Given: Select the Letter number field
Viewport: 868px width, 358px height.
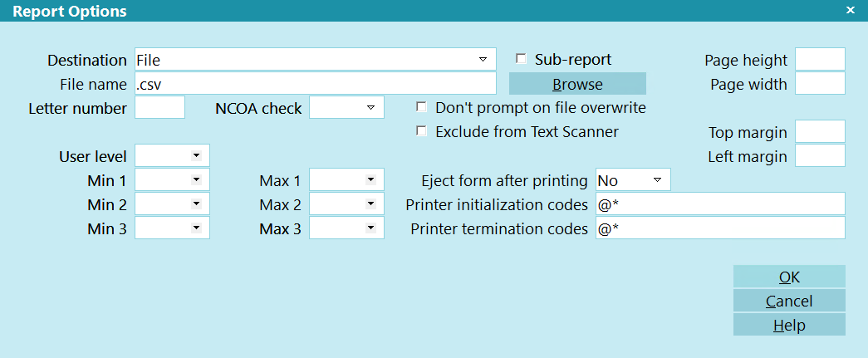Looking at the screenshot, I should point(160,107).
